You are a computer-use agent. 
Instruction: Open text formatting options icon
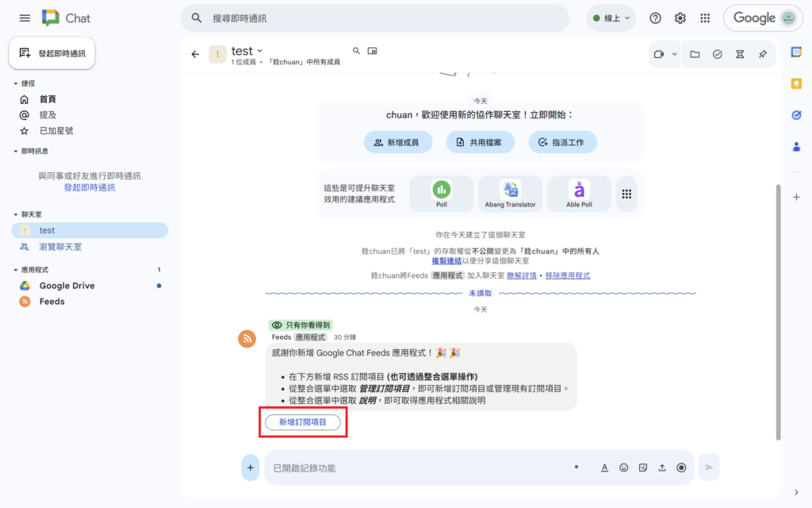(604, 468)
